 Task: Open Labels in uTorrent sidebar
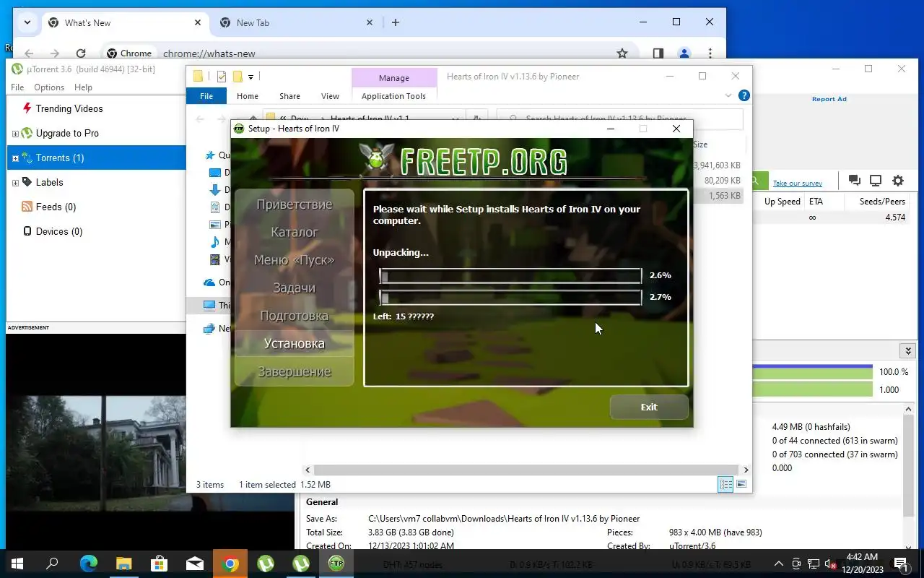(x=50, y=182)
